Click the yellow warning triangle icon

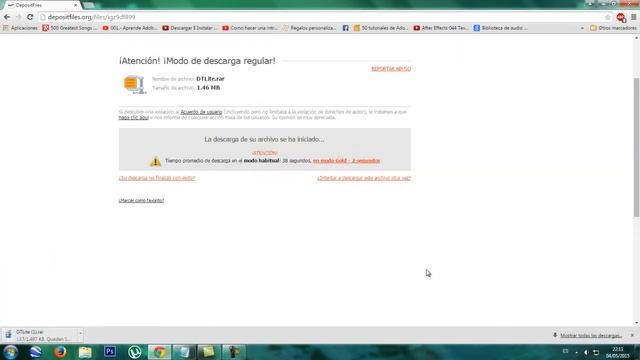click(155, 161)
